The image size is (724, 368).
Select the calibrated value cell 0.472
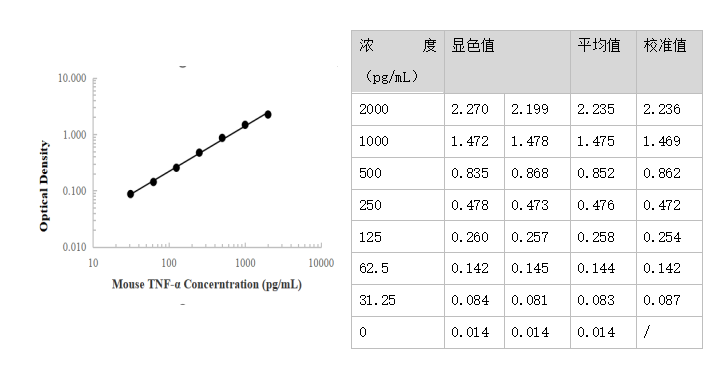click(669, 205)
